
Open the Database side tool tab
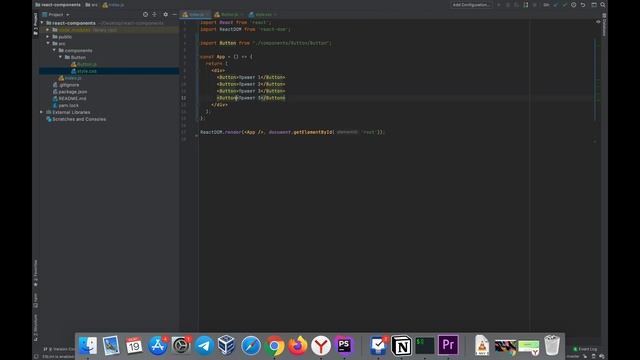click(604, 24)
